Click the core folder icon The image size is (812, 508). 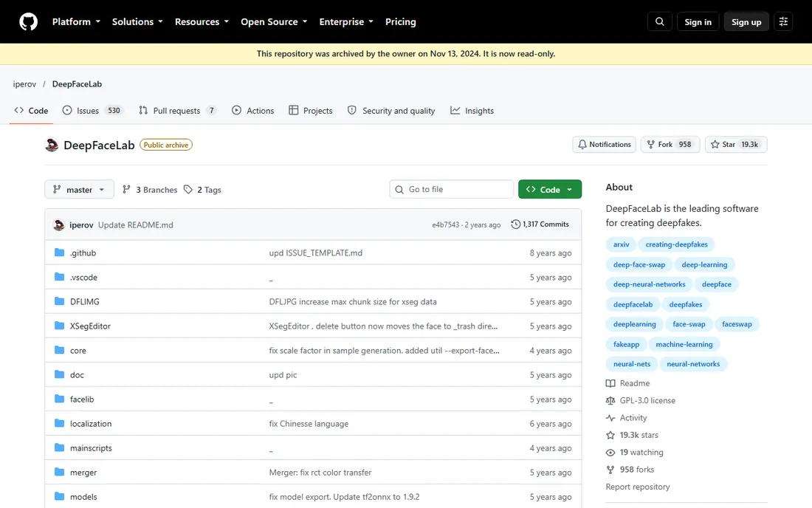pyautogui.click(x=60, y=350)
